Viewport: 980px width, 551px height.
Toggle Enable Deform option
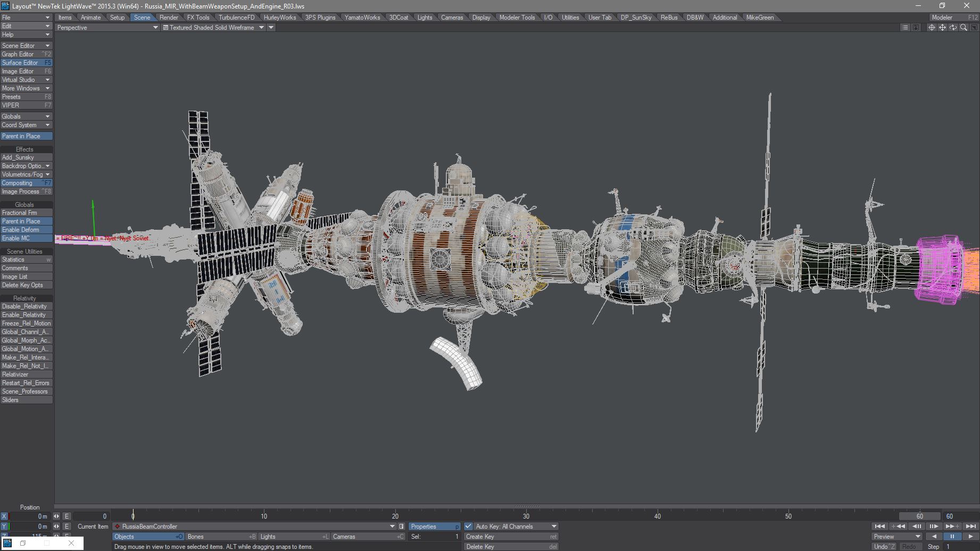(26, 230)
